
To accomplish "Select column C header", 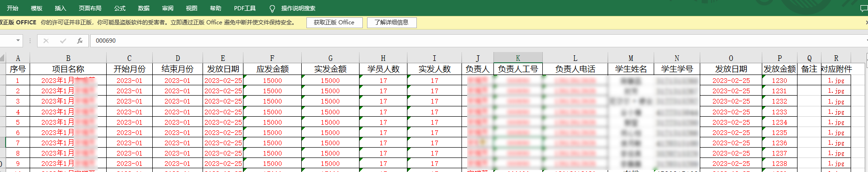I will 129,58.
